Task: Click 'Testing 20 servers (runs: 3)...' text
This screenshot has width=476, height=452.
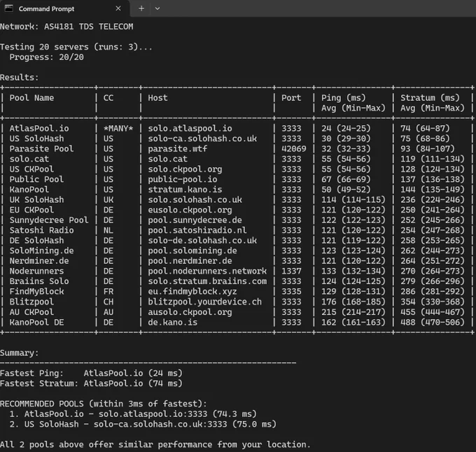Action: pyautogui.click(x=76, y=47)
